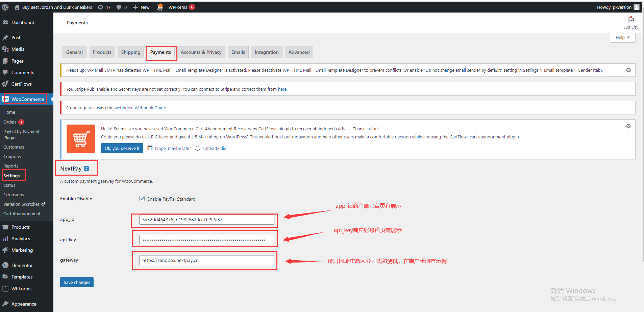This screenshot has height=312, width=644.
Task: Click the gateway URL input field
Action: point(206,260)
